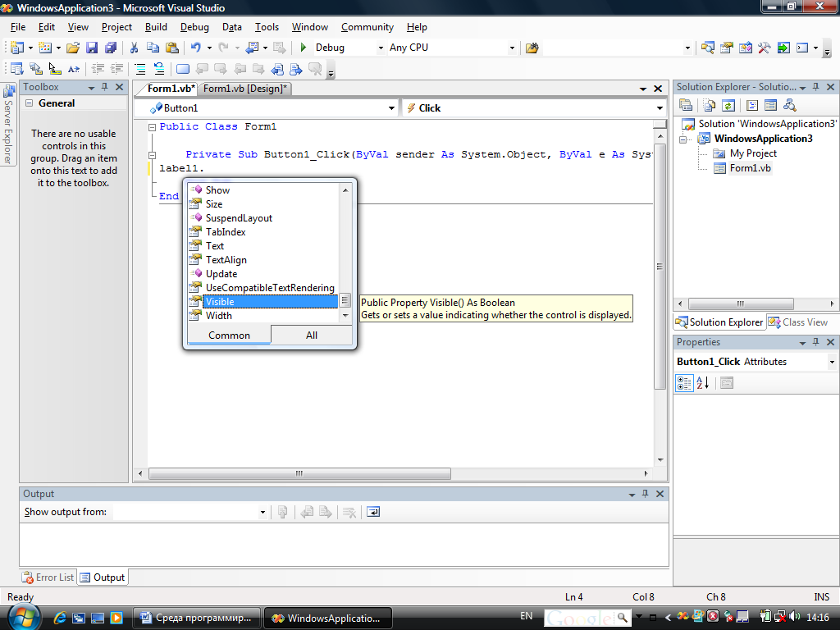Open the Button1 class name dropdown
The height and width of the screenshot is (630, 840).
point(391,108)
